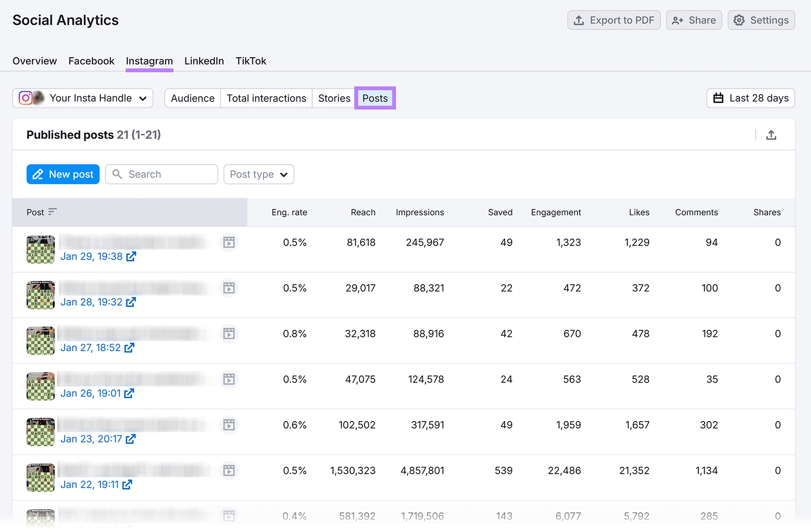Click the export icon above the posts table
This screenshot has width=811, height=532.
[x=771, y=135]
